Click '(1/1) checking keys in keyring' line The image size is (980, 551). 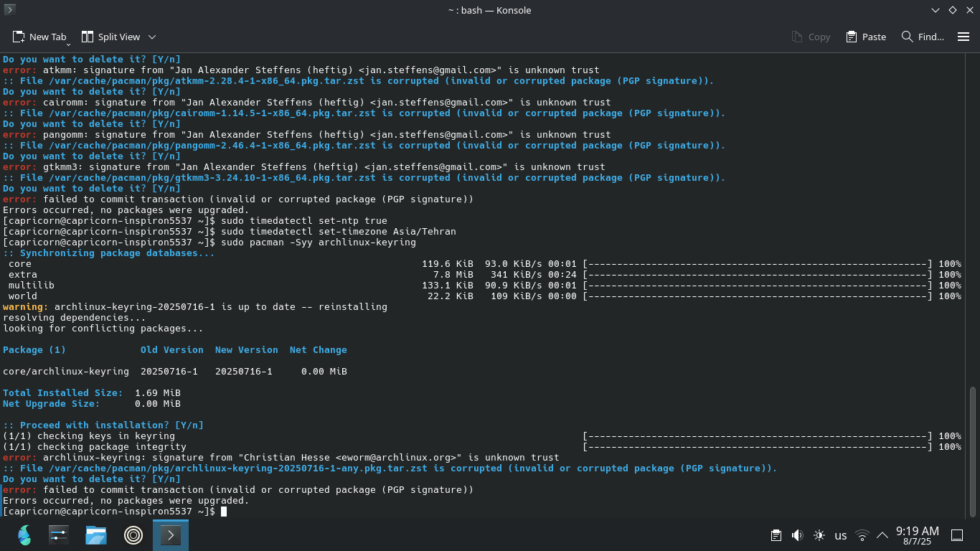click(x=89, y=436)
